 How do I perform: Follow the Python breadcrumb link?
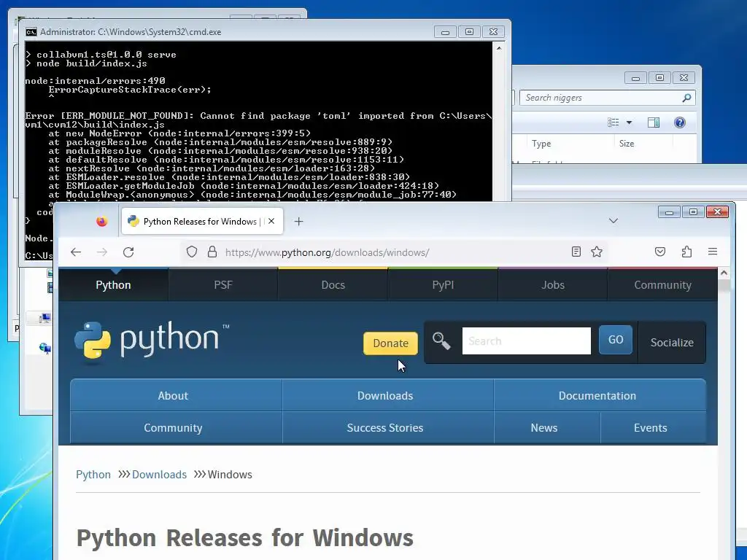click(93, 474)
